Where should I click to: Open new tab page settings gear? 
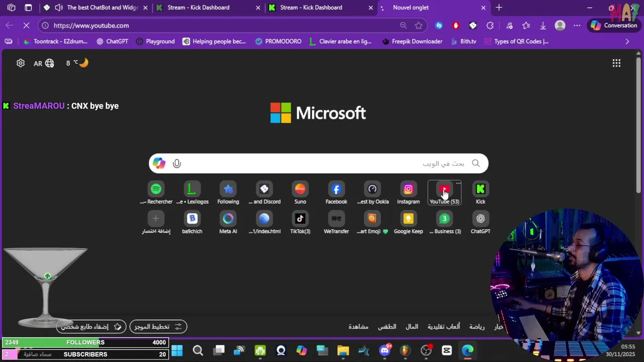click(x=21, y=63)
